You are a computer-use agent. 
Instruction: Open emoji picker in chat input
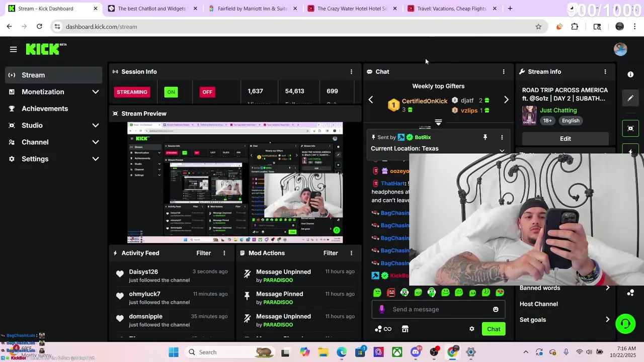[x=496, y=309]
